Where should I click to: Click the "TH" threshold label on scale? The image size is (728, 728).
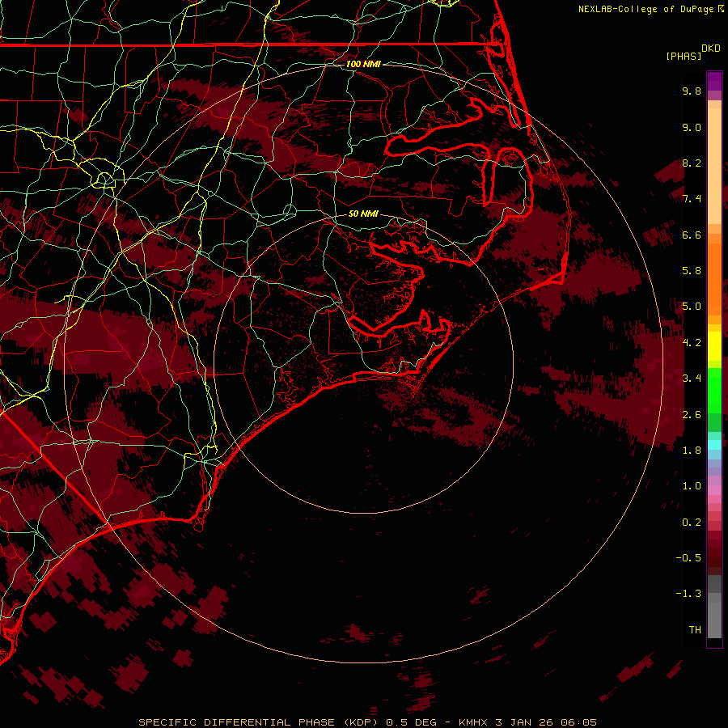tap(695, 630)
